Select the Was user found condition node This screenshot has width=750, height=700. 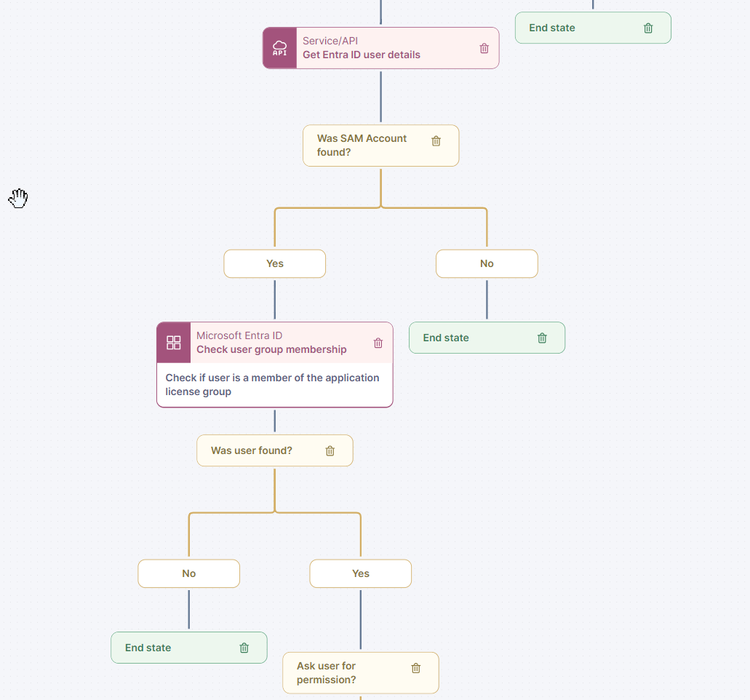(252, 451)
